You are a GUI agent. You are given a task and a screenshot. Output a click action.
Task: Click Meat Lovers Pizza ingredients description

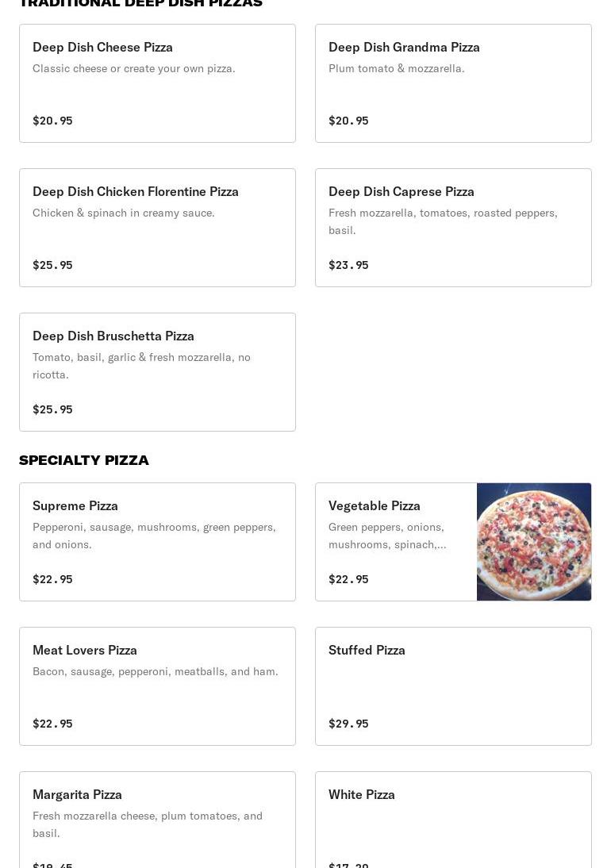(x=155, y=671)
